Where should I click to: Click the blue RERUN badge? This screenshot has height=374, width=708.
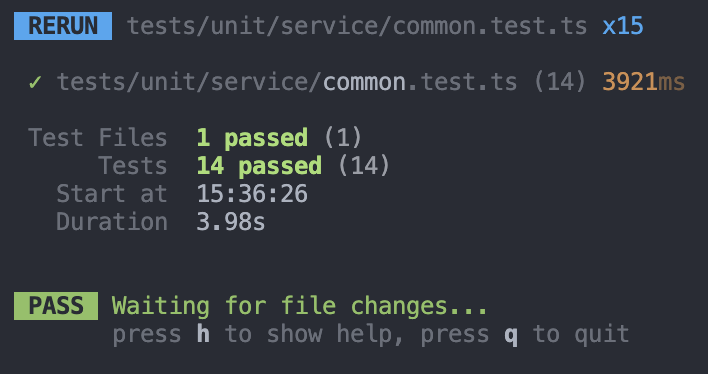pyautogui.click(x=63, y=26)
